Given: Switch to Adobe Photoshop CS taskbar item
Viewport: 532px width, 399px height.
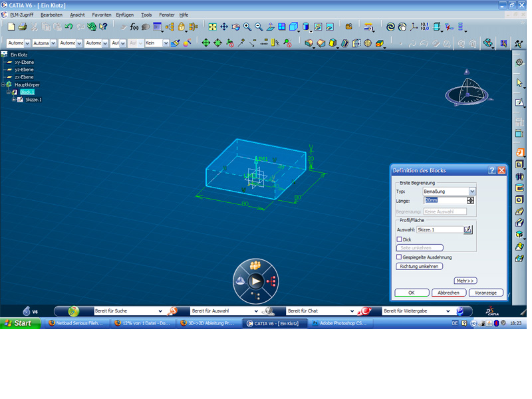Looking at the screenshot, I should (x=340, y=323).
